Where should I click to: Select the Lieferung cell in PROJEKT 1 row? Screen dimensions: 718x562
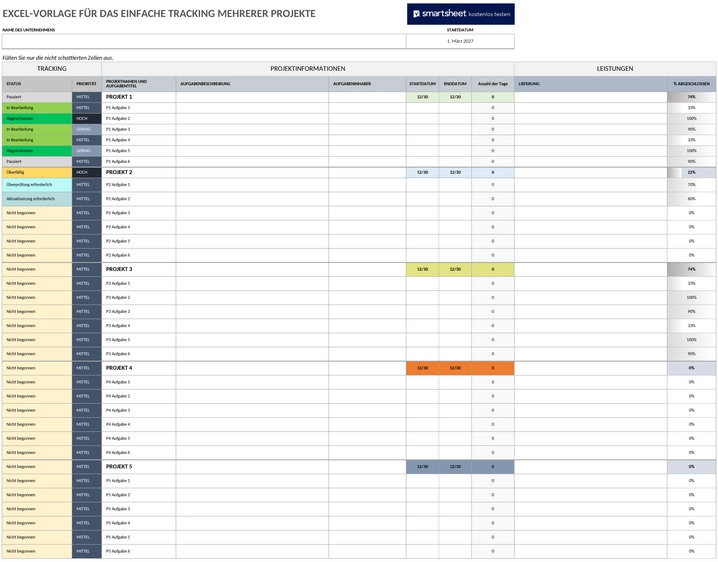click(x=591, y=97)
